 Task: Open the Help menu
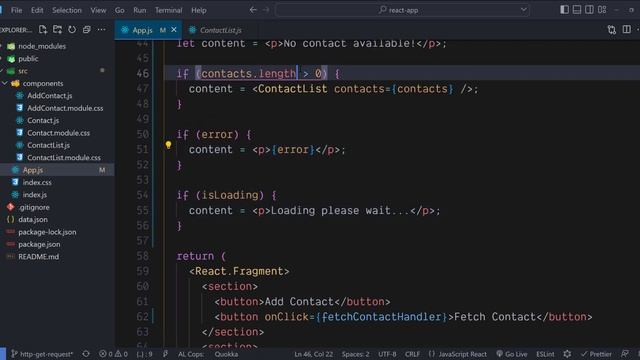click(x=199, y=10)
